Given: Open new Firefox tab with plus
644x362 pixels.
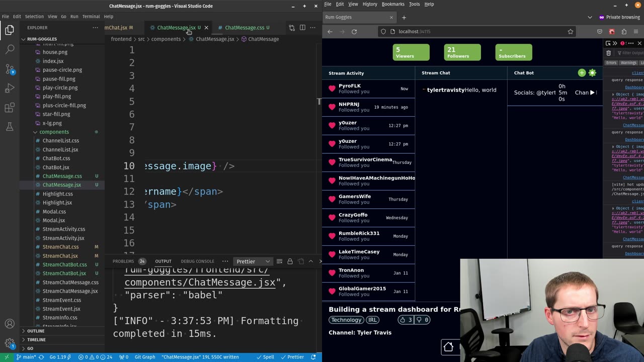Looking at the screenshot, I should (x=404, y=17).
